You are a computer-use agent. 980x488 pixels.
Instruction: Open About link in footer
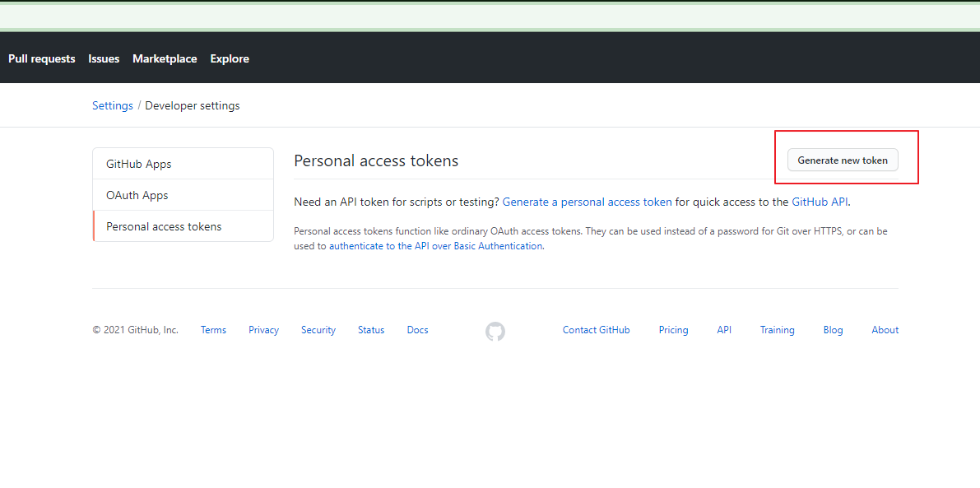tap(885, 330)
